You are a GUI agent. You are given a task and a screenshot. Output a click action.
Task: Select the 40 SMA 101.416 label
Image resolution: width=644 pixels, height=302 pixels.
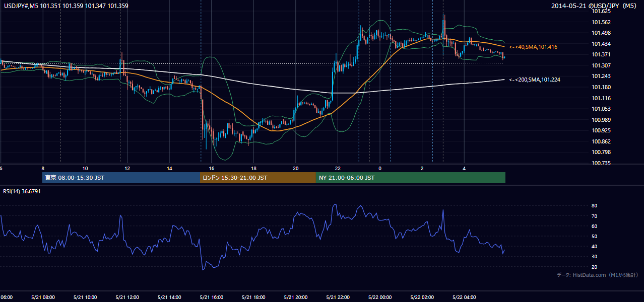click(533, 47)
